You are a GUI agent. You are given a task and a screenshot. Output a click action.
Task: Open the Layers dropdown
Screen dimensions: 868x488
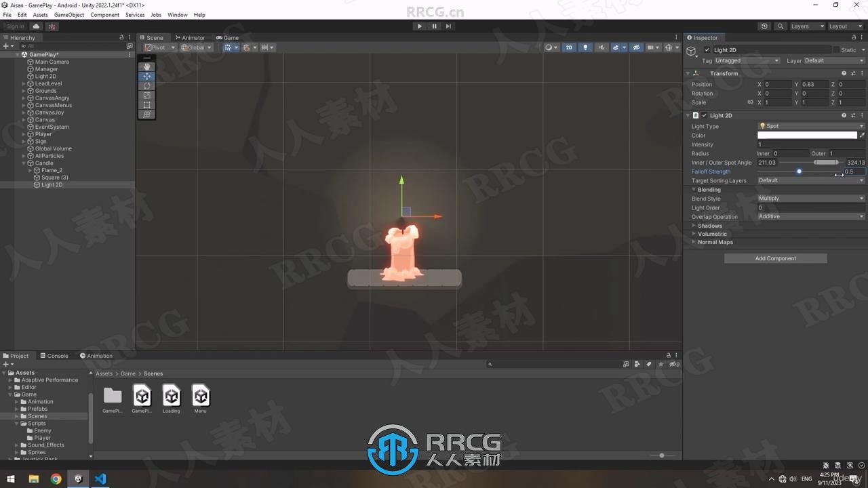(x=807, y=26)
